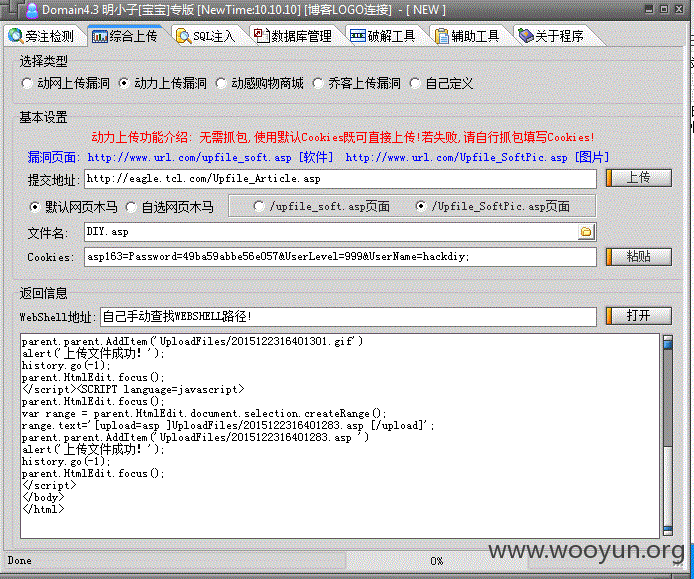Viewport: 694px width, 579px height.
Task: Click the 综合上传 tab chart icon
Action: [x=99, y=36]
